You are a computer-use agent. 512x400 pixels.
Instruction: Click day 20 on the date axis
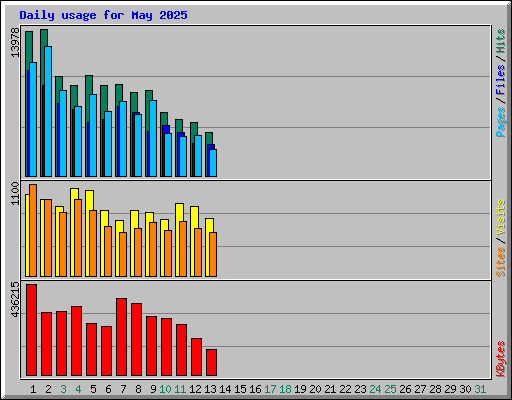point(315,389)
